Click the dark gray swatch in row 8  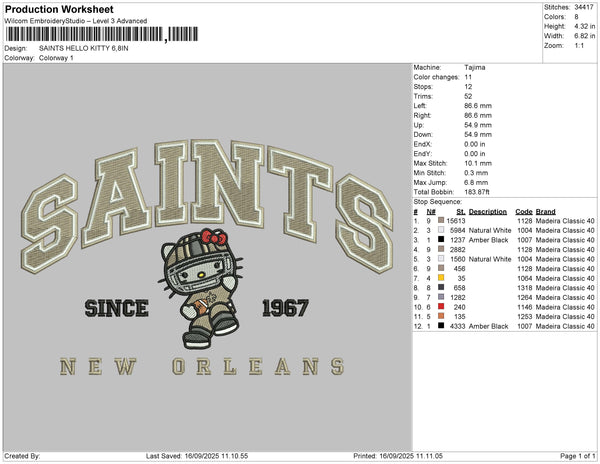click(x=441, y=287)
